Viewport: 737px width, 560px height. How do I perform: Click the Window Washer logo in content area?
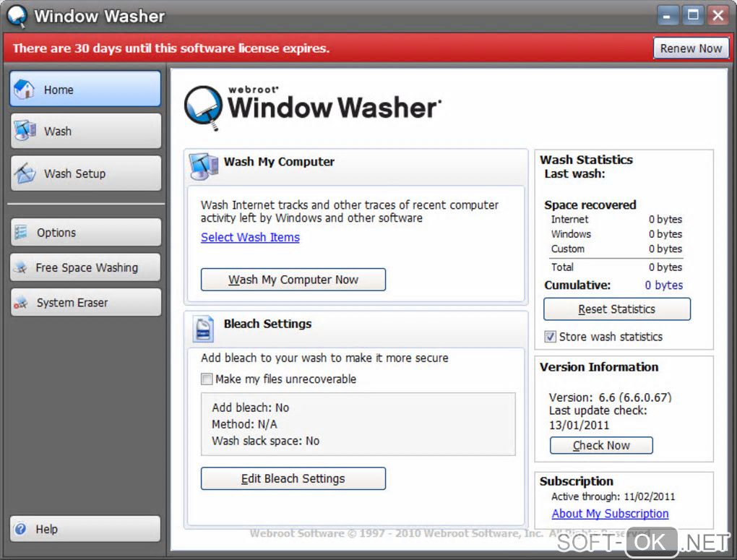pos(313,107)
